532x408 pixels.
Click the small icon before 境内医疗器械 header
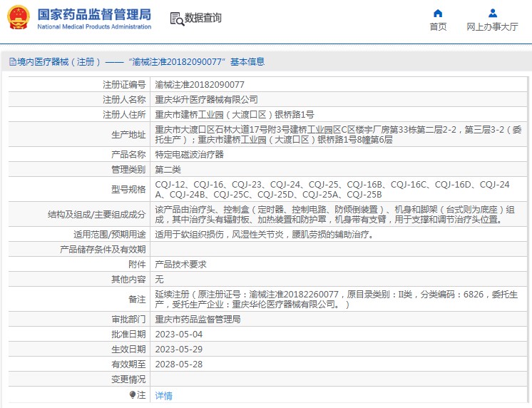coord(12,62)
